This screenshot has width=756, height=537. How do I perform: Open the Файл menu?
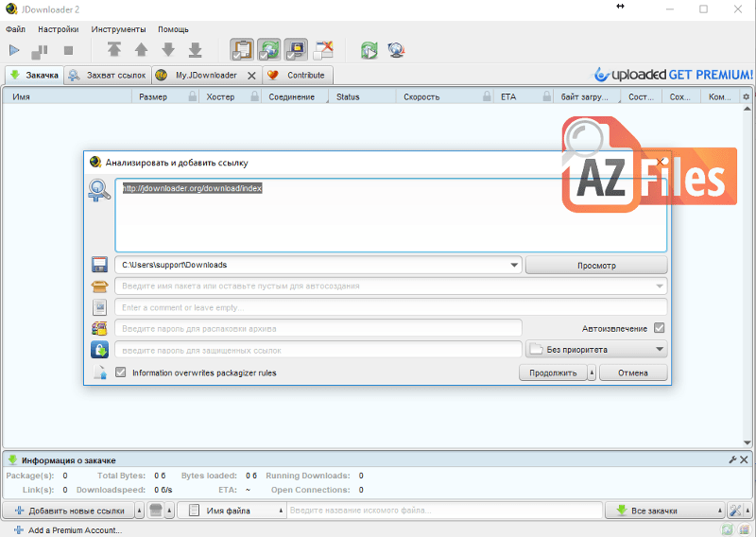(15, 29)
